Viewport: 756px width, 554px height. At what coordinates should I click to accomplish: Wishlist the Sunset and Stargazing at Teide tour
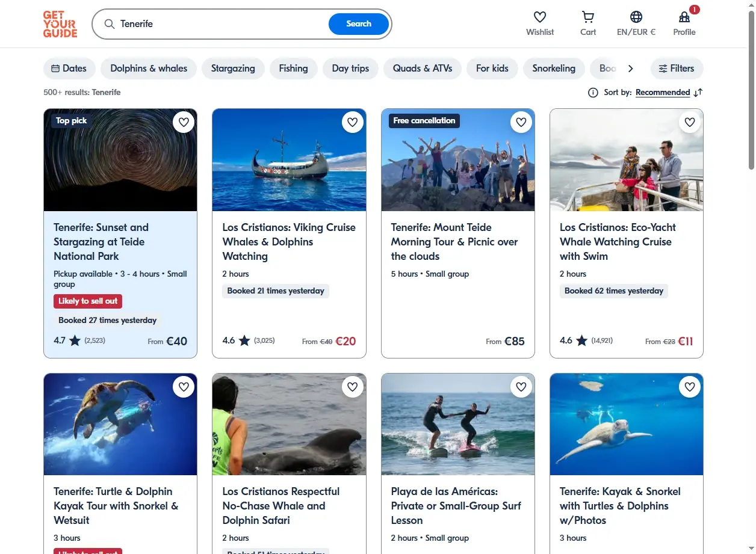(x=184, y=122)
